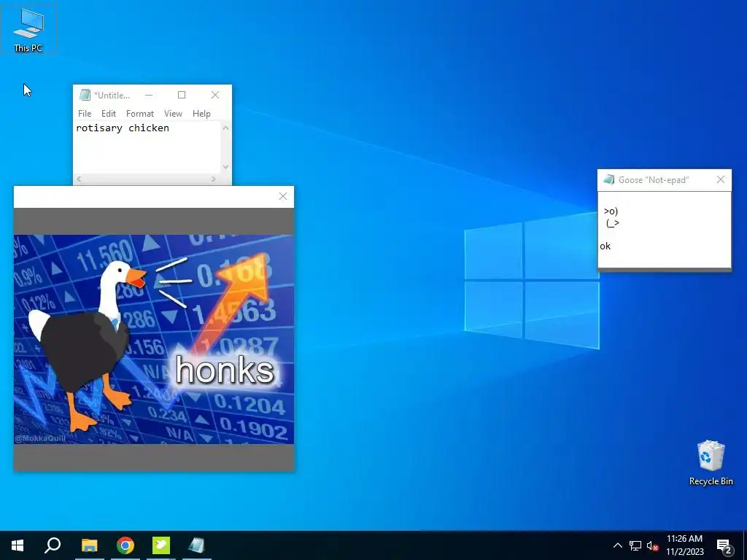Screen dimensions: 747x560
Task: Maximize the Untitled Notepad window
Action: [x=182, y=95]
